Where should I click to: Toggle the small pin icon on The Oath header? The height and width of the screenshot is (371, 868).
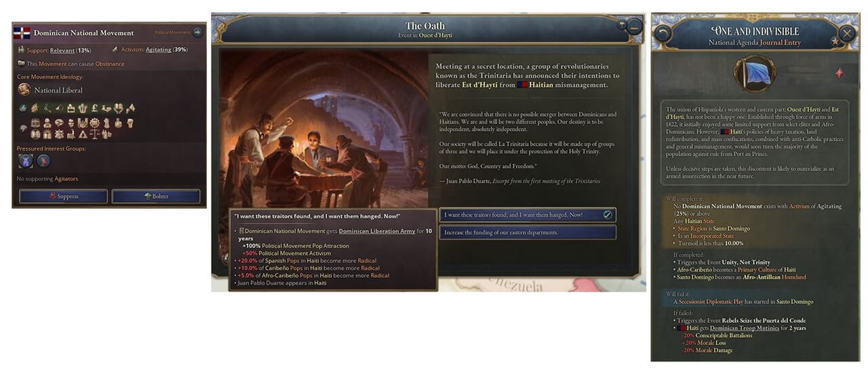tap(620, 24)
